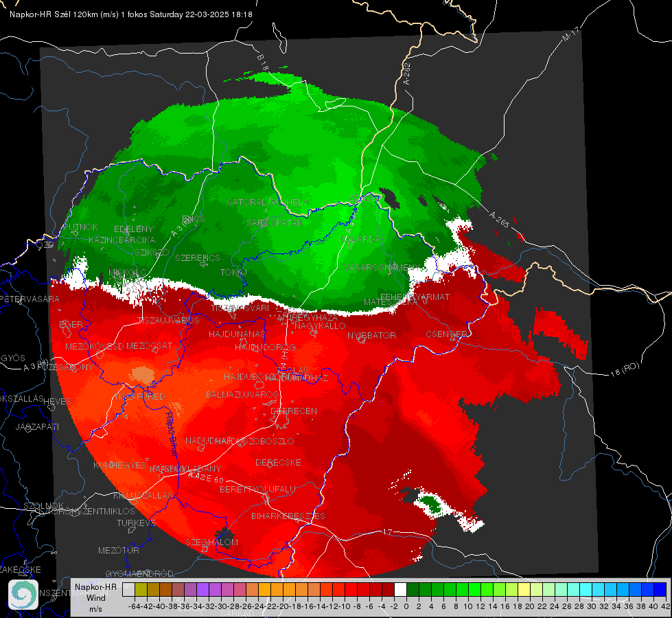Click the swirl logo icon beside the legend
The image size is (672, 618).
(23, 595)
